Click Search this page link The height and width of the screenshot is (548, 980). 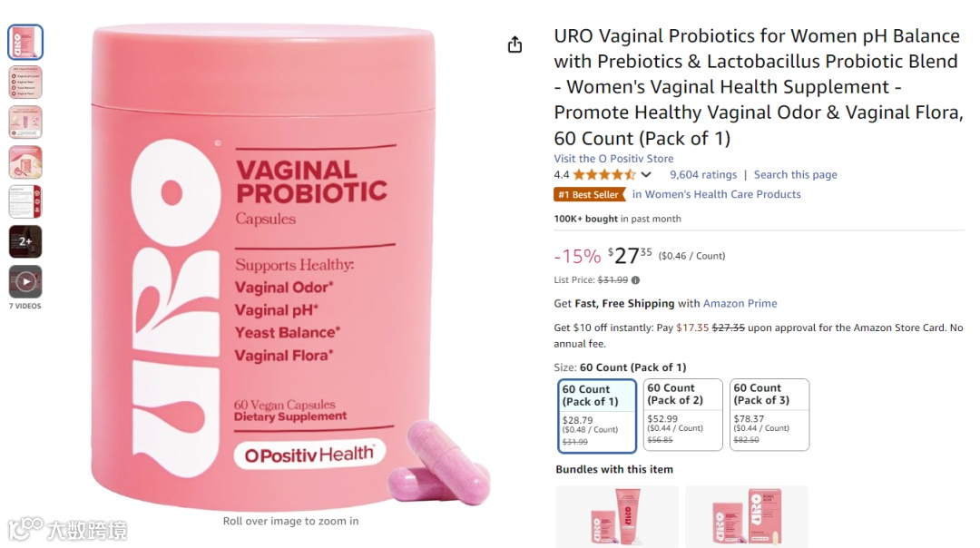795,175
